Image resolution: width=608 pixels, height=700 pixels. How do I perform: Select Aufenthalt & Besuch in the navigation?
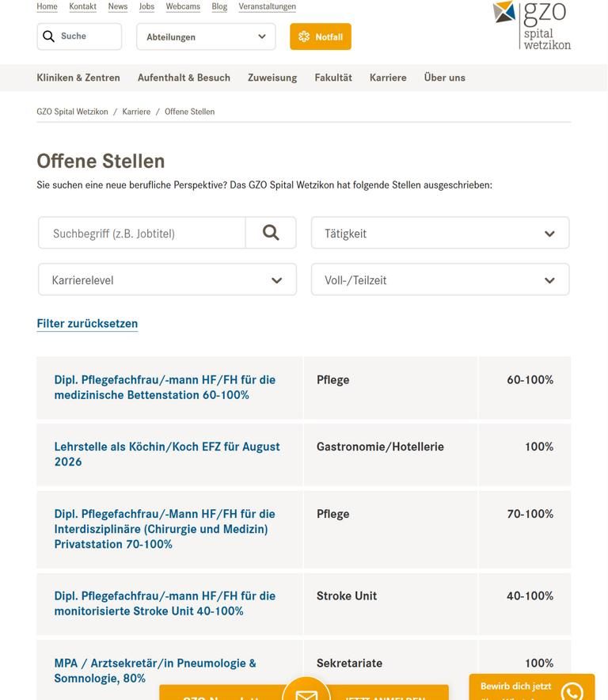click(184, 78)
